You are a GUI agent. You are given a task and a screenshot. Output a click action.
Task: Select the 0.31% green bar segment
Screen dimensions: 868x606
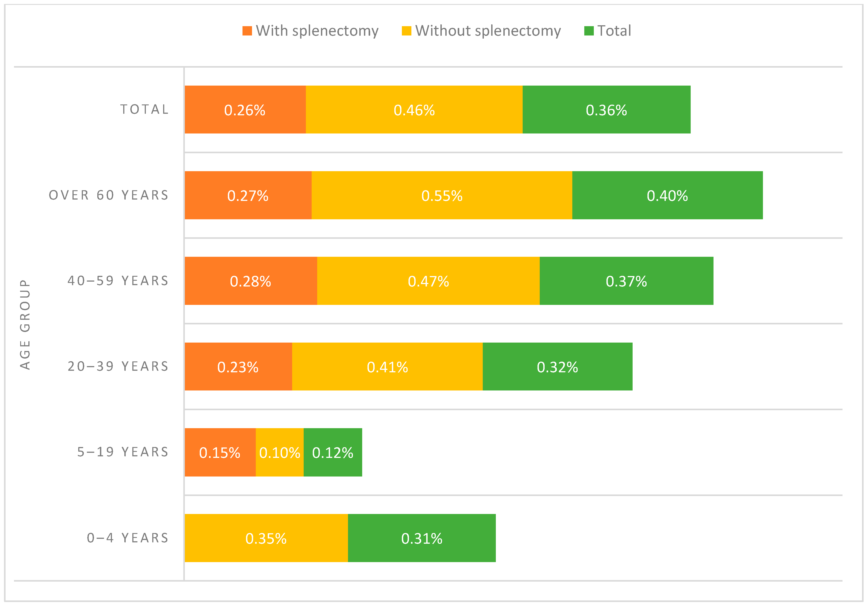pyautogui.click(x=422, y=538)
